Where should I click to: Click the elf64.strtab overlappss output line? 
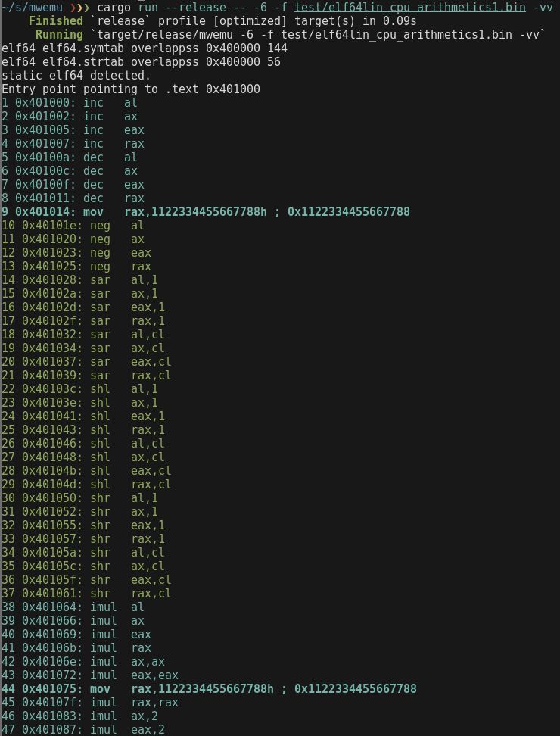[141, 62]
